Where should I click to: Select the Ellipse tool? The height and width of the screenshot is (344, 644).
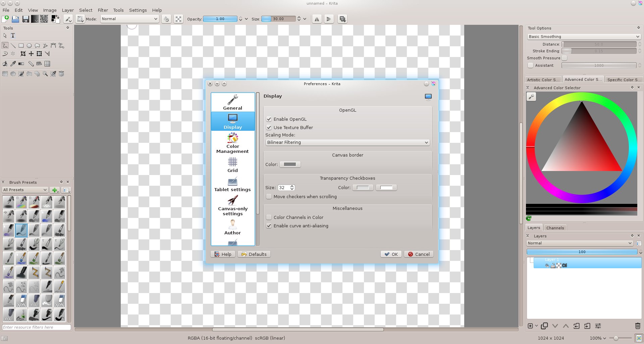pos(29,46)
